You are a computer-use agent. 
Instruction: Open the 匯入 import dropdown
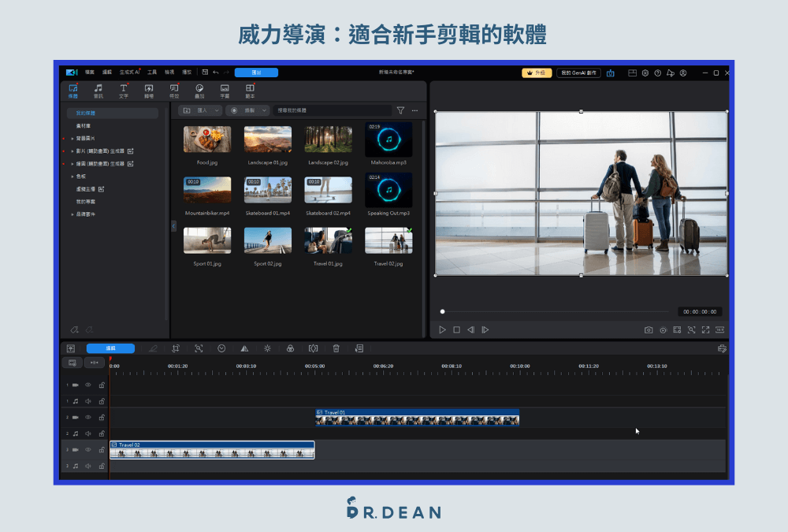pyautogui.click(x=200, y=110)
